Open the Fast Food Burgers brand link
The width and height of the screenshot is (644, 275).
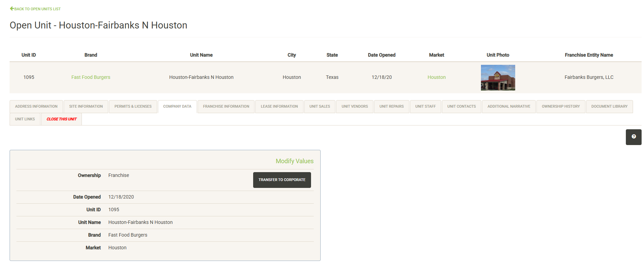point(91,77)
